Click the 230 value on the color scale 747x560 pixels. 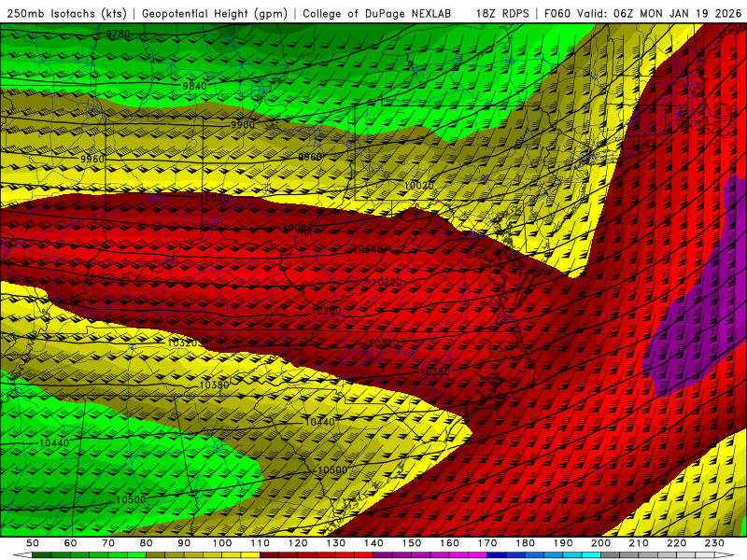pos(714,543)
